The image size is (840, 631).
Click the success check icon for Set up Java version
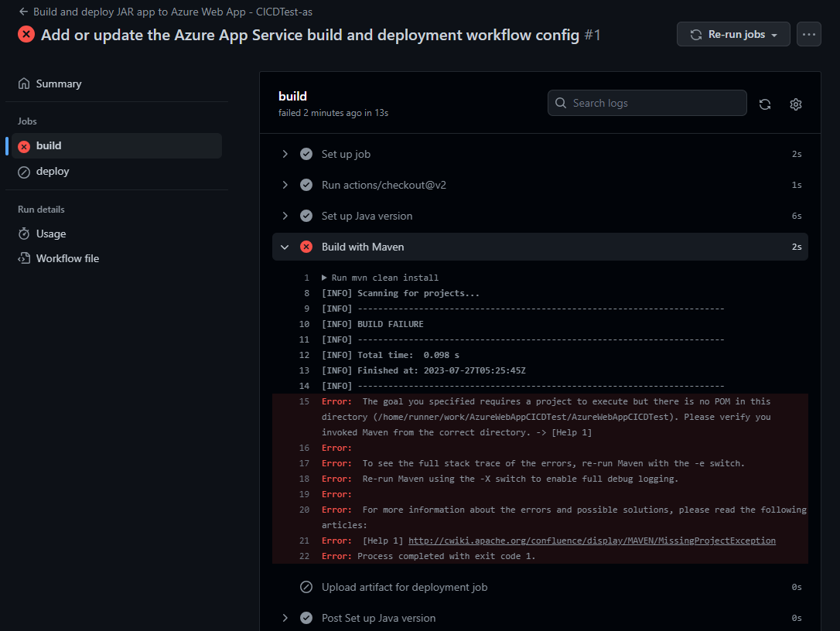306,216
